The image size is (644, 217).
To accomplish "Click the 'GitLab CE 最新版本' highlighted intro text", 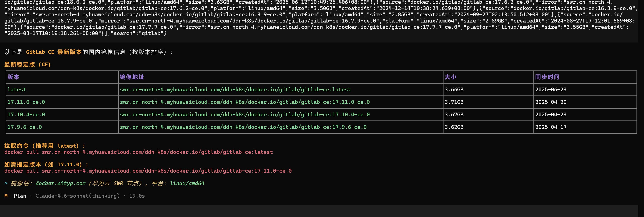I will 54,52.
